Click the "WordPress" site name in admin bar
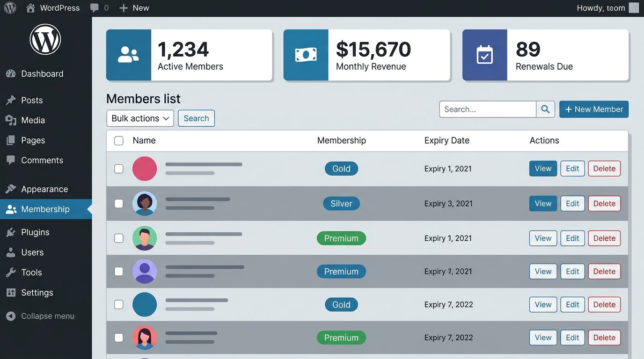The height and width of the screenshot is (359, 644). pyautogui.click(x=60, y=8)
